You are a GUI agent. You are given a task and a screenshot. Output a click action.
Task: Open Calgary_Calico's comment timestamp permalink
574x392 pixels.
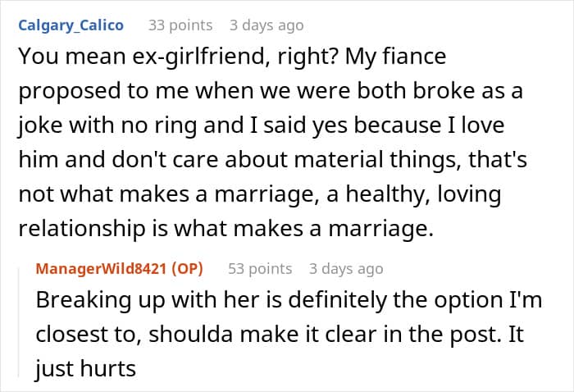click(266, 25)
